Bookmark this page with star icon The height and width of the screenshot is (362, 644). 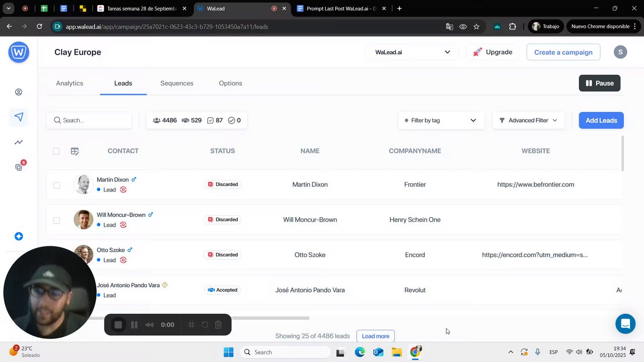[476, 27]
